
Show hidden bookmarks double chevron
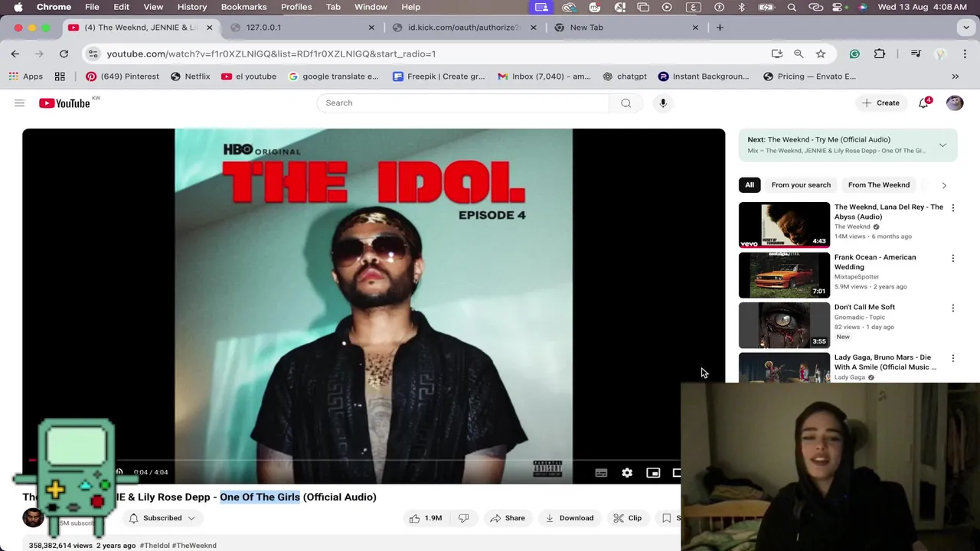pos(955,77)
